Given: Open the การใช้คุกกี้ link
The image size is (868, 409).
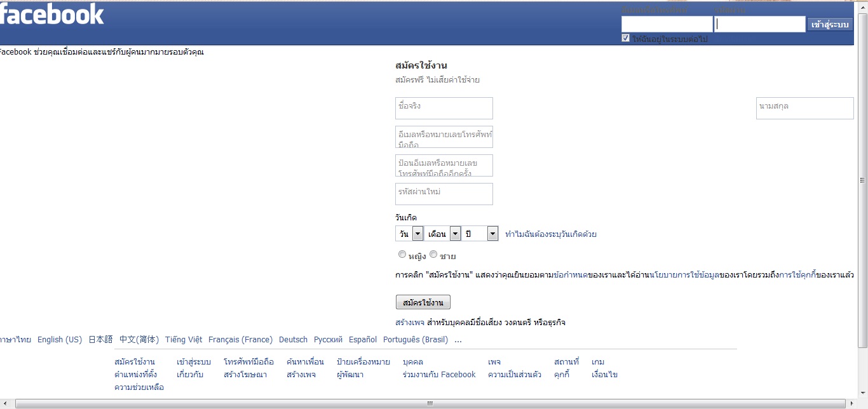Looking at the screenshot, I should [797, 275].
